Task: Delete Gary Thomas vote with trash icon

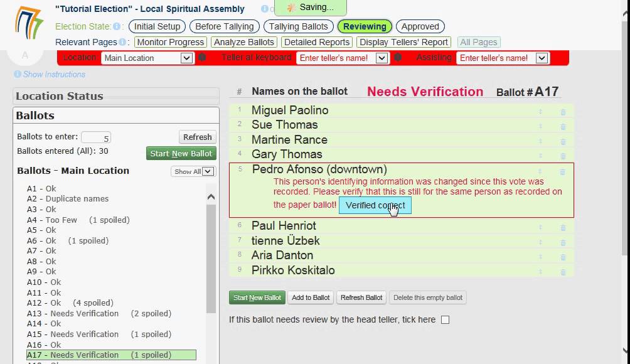Action: pyautogui.click(x=563, y=156)
